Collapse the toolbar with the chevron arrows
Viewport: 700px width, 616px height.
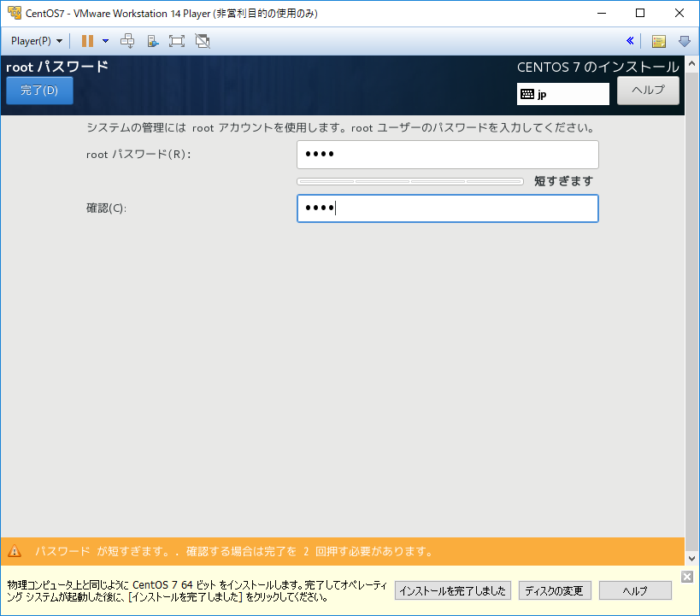(x=630, y=40)
